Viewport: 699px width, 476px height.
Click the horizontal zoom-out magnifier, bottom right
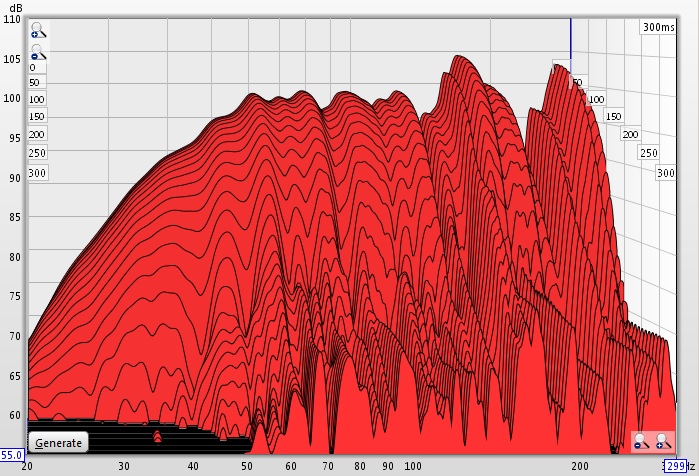641,441
